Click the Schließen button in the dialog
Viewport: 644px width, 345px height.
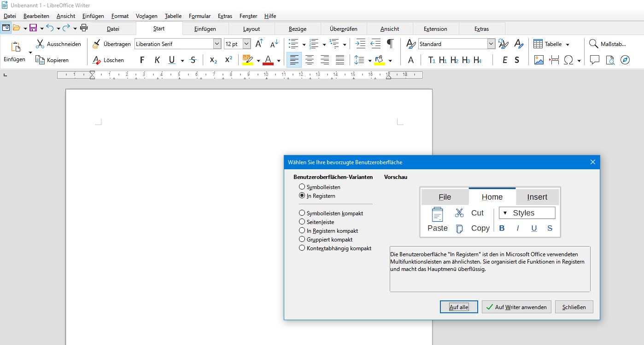point(574,307)
